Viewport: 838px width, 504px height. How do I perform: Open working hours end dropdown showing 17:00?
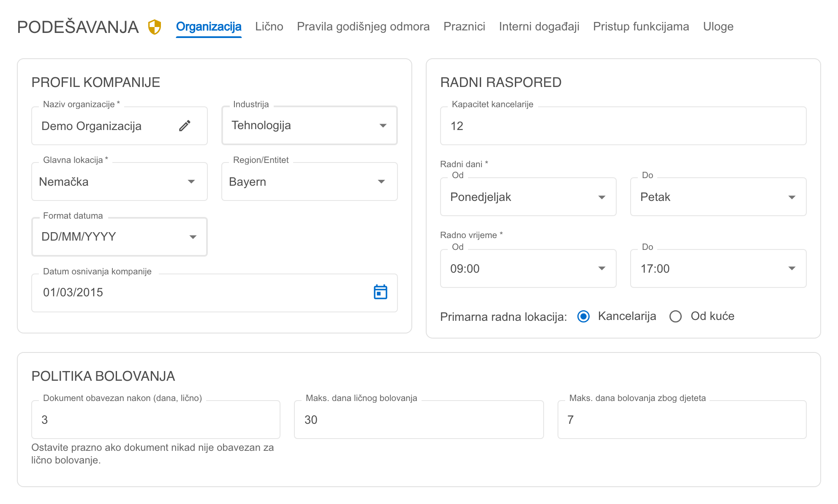pos(718,268)
